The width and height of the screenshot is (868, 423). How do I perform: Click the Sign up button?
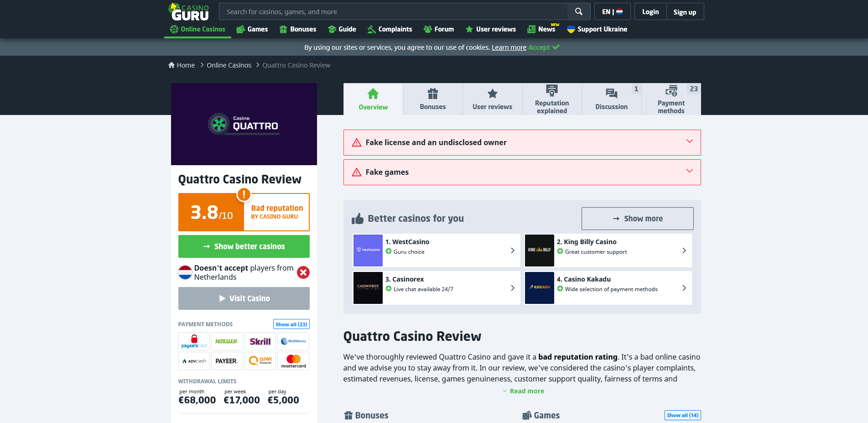(x=685, y=12)
